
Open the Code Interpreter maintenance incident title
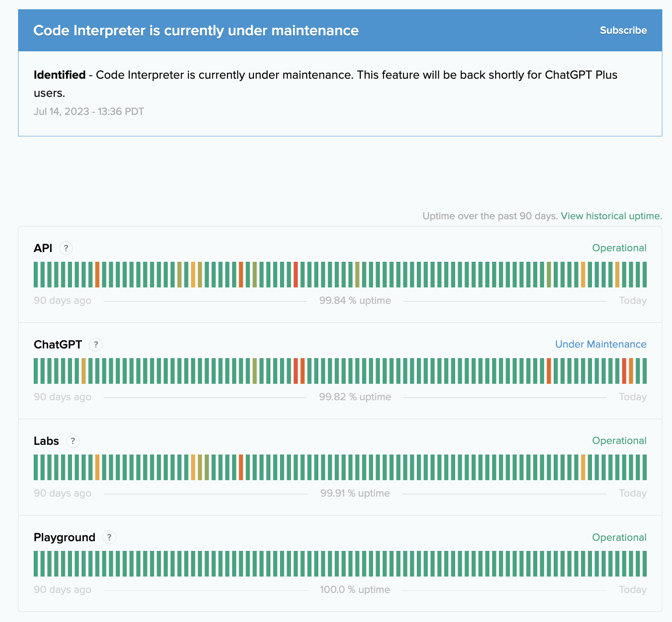(x=196, y=30)
